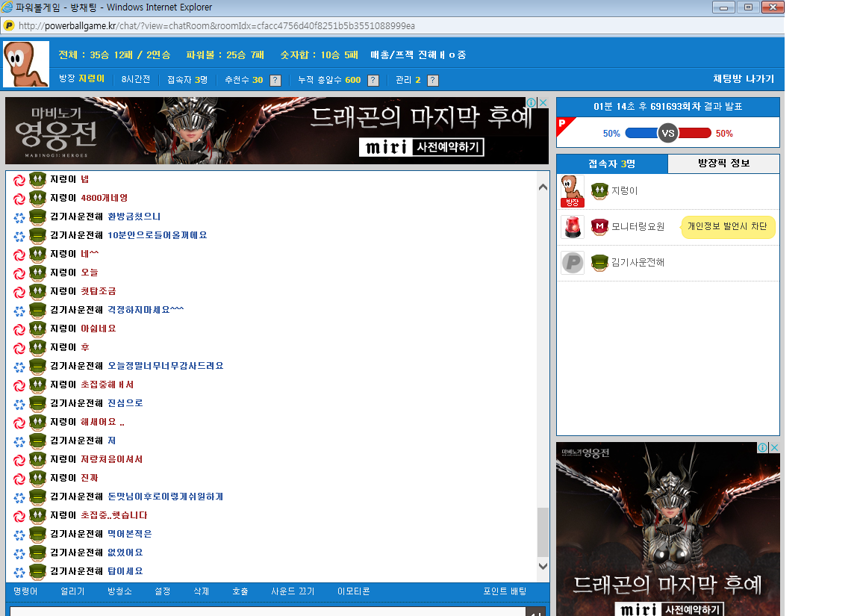
Task: Click the cap badge on '10분안으로들어올꺼에요' message
Action: pyautogui.click(x=37, y=235)
